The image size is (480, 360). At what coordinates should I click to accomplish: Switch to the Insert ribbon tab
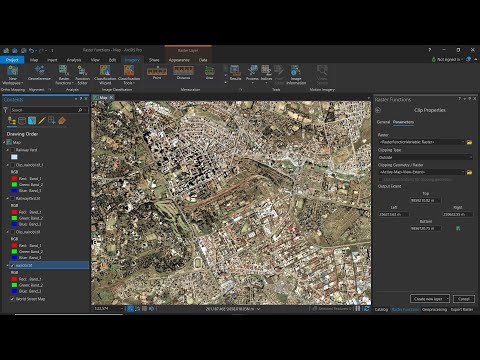click(x=52, y=60)
